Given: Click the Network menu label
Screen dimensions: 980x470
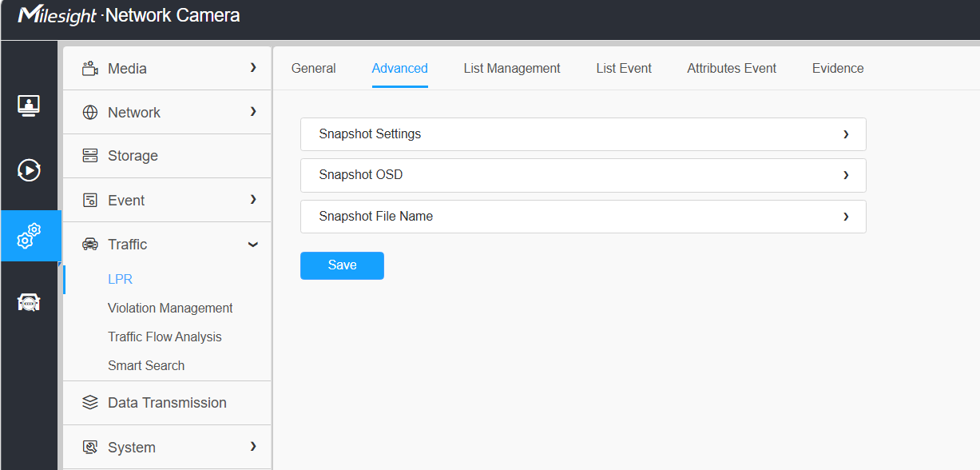Looking at the screenshot, I should click(134, 113).
